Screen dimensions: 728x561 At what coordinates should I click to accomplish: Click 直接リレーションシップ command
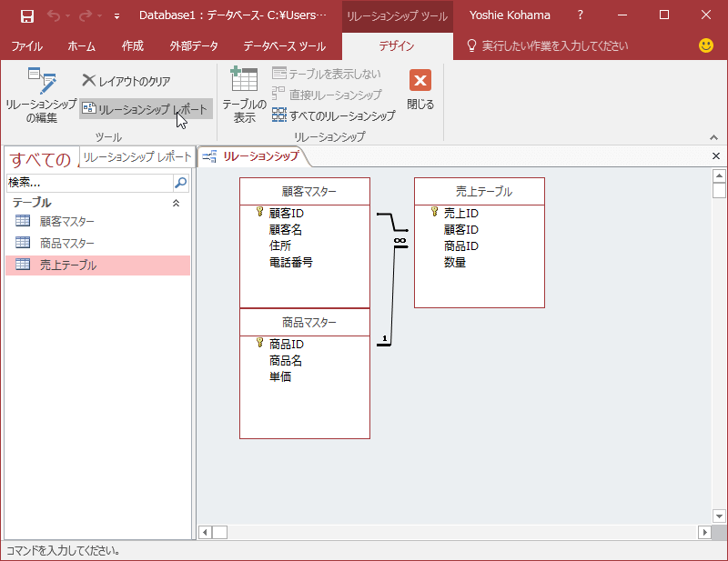[327, 95]
